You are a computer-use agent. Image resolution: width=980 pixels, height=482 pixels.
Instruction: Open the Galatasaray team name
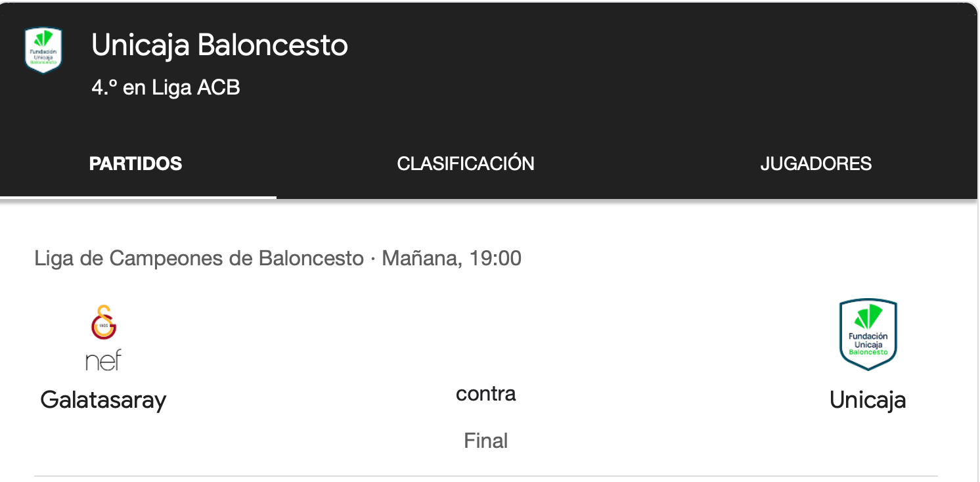pos(104,399)
